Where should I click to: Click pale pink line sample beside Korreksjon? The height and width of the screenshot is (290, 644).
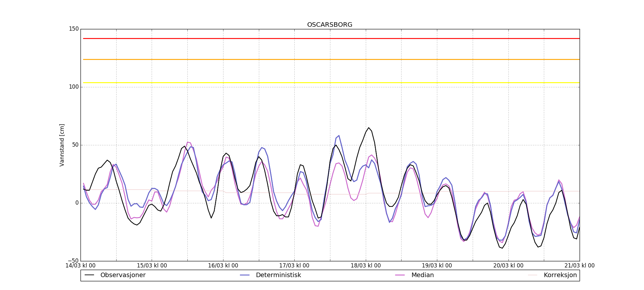(x=533, y=275)
